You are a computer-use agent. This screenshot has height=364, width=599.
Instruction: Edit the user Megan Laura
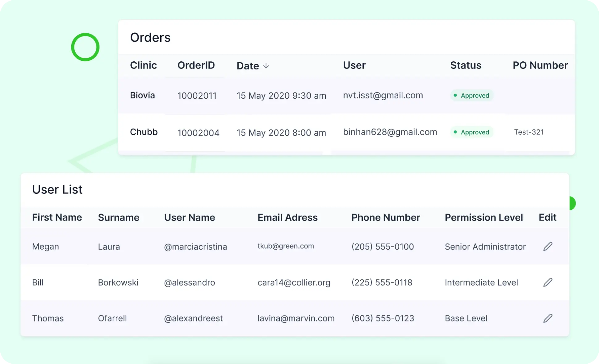pyautogui.click(x=548, y=246)
